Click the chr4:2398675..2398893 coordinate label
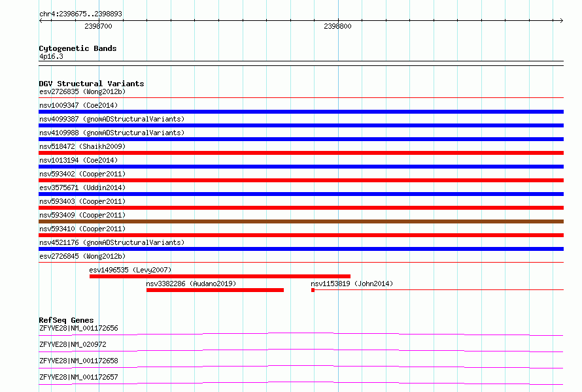The width and height of the screenshot is (582, 392). (x=80, y=14)
